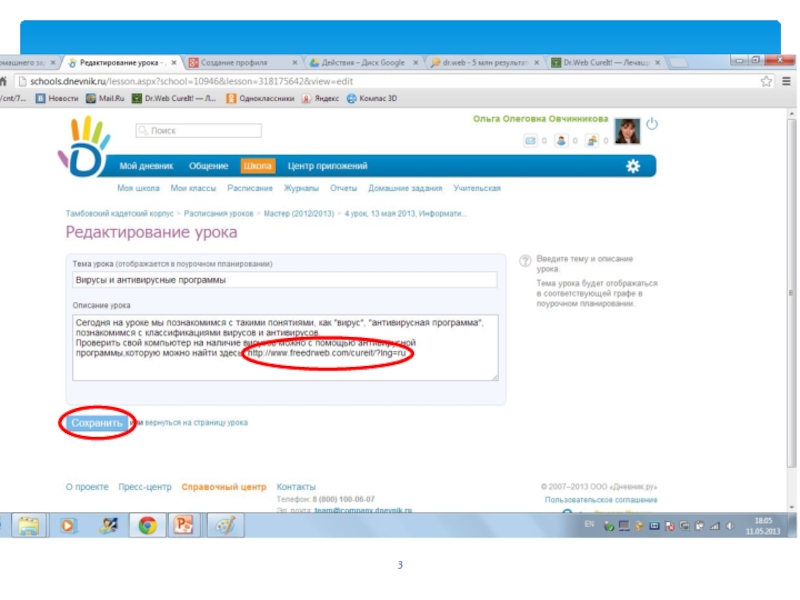
Task: Click the network signal tray icon
Action: (x=715, y=526)
